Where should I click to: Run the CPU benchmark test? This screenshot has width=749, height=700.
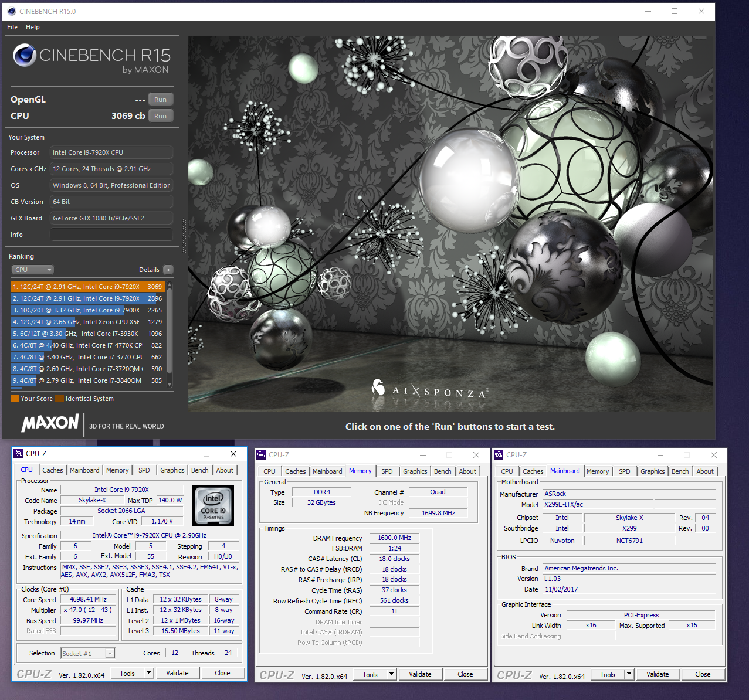tap(160, 116)
